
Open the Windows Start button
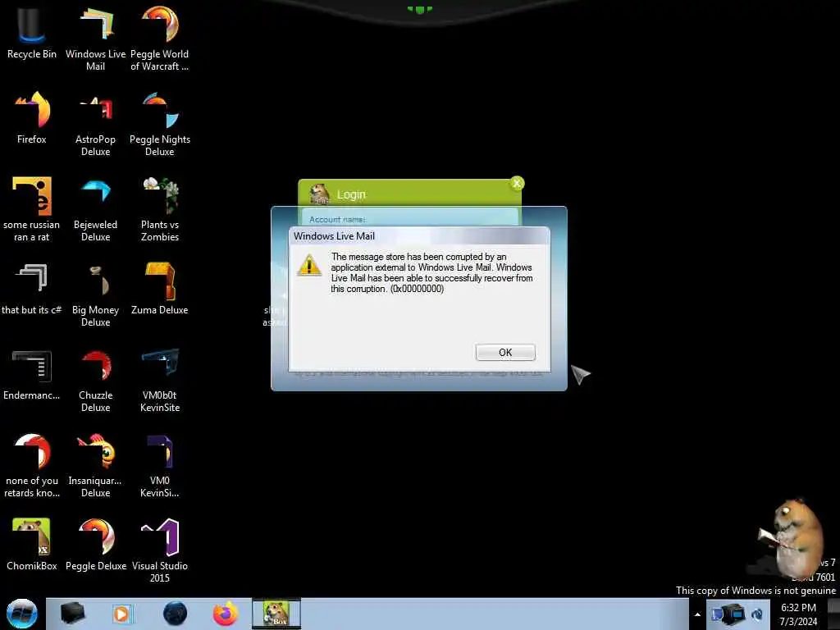click(x=22, y=614)
